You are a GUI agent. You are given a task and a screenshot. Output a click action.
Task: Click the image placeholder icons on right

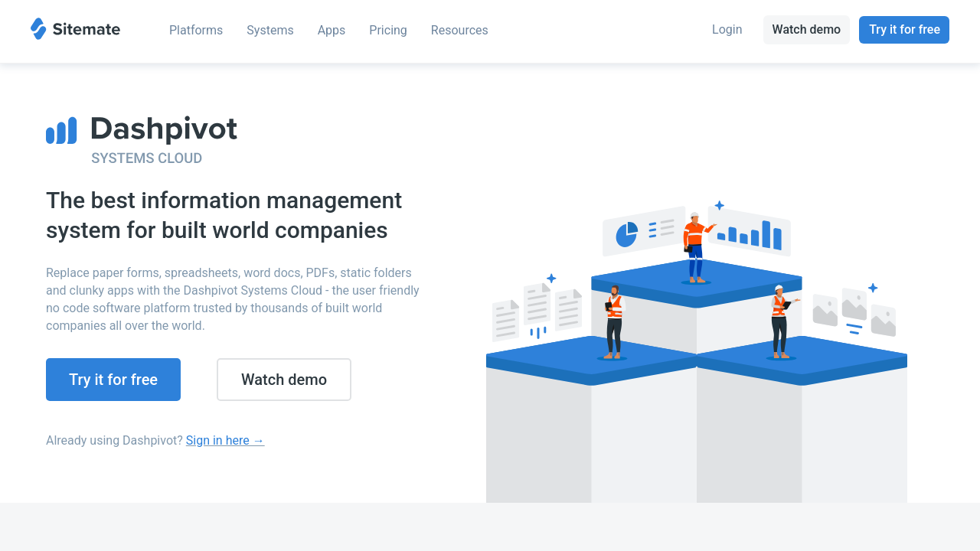click(x=854, y=311)
